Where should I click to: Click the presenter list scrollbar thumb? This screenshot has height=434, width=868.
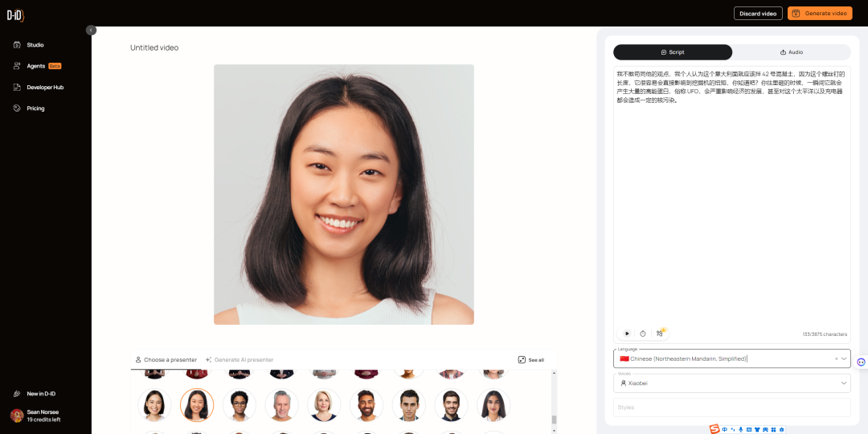click(554, 420)
